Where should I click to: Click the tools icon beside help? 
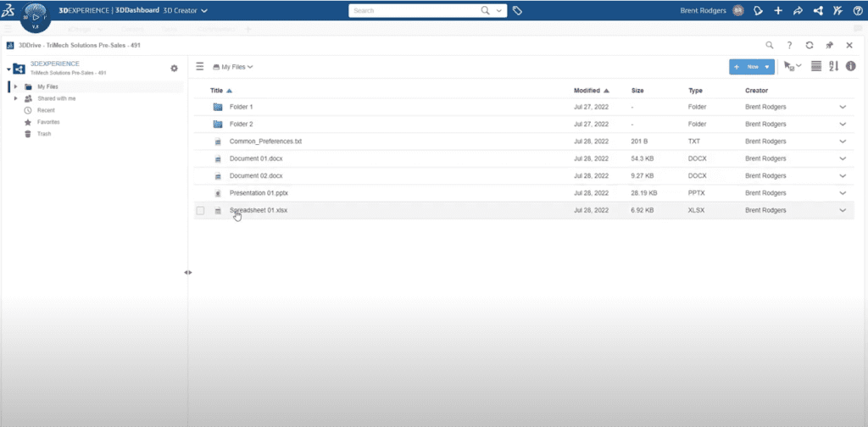tap(837, 10)
